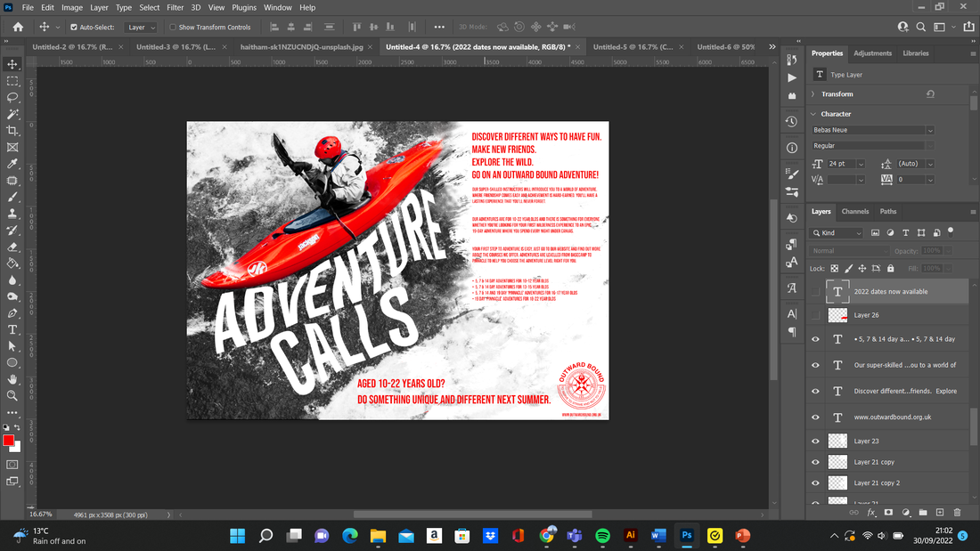This screenshot has width=980, height=551.
Task: Open the Glyphs panel icon
Action: point(792,288)
